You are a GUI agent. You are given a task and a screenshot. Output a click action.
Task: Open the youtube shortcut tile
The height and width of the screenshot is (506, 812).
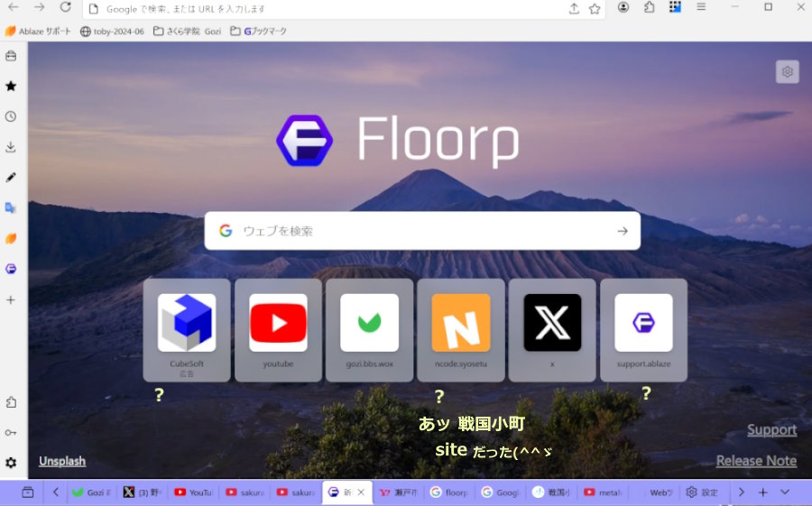coord(278,329)
